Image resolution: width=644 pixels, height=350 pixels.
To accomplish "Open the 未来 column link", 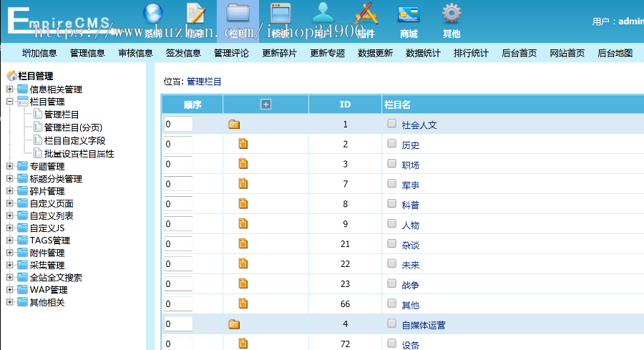I will point(410,266).
